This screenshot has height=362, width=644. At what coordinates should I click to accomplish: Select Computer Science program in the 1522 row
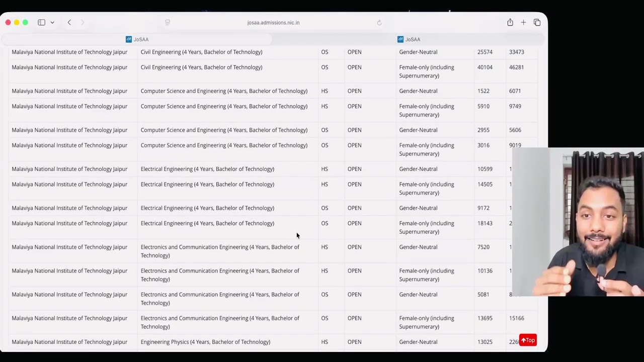[x=224, y=91]
